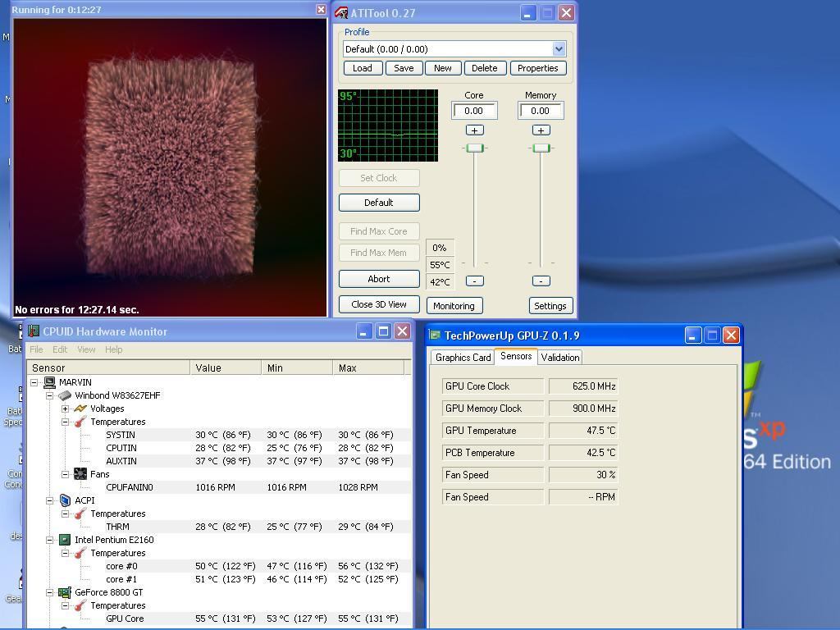Collapse the Winbond W83627EHF node
The image size is (840, 630).
pyautogui.click(x=50, y=396)
